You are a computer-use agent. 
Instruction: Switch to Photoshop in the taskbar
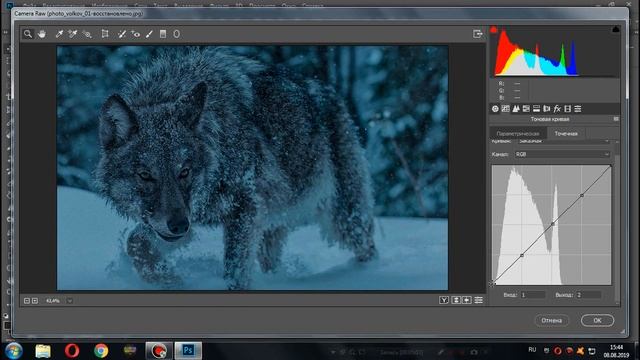(188, 351)
